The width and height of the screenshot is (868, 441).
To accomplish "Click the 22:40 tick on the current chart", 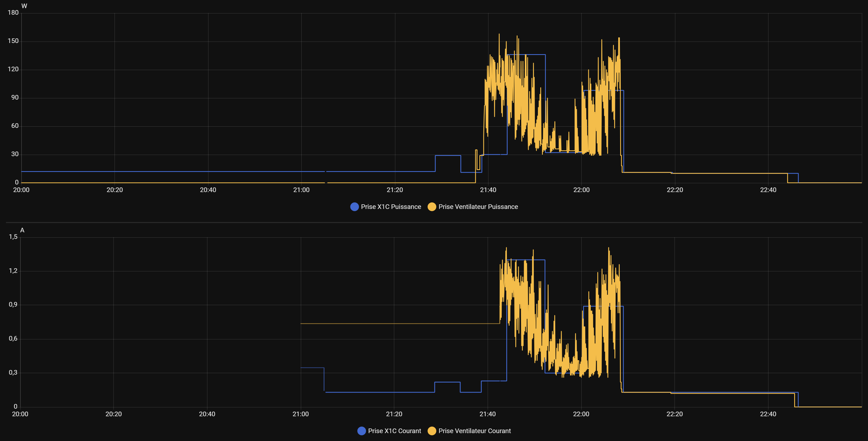I will [x=768, y=414].
